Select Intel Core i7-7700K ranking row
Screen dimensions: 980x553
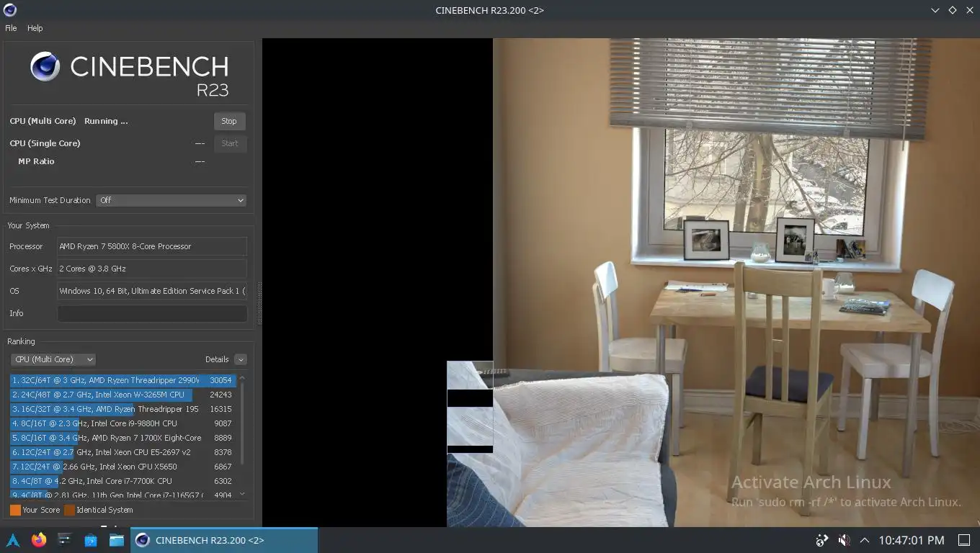click(x=122, y=481)
